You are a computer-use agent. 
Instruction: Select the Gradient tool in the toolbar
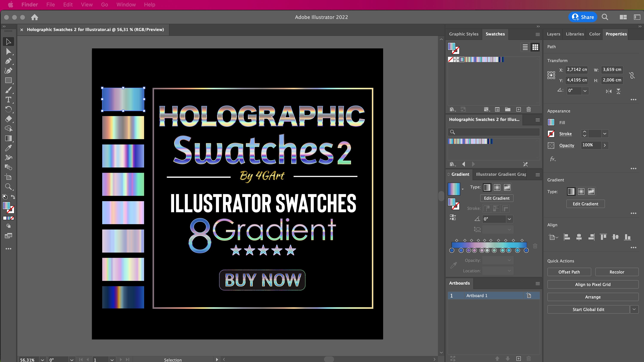pyautogui.click(x=8, y=138)
